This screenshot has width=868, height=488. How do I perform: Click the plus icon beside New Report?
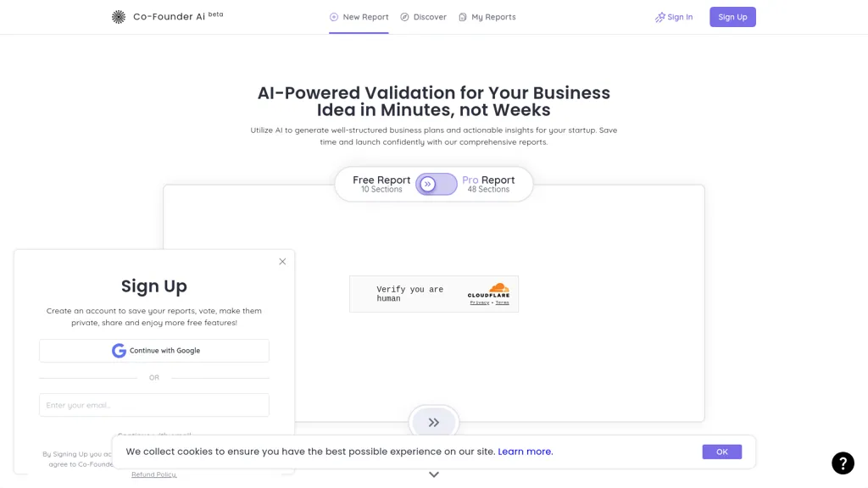pyautogui.click(x=334, y=17)
